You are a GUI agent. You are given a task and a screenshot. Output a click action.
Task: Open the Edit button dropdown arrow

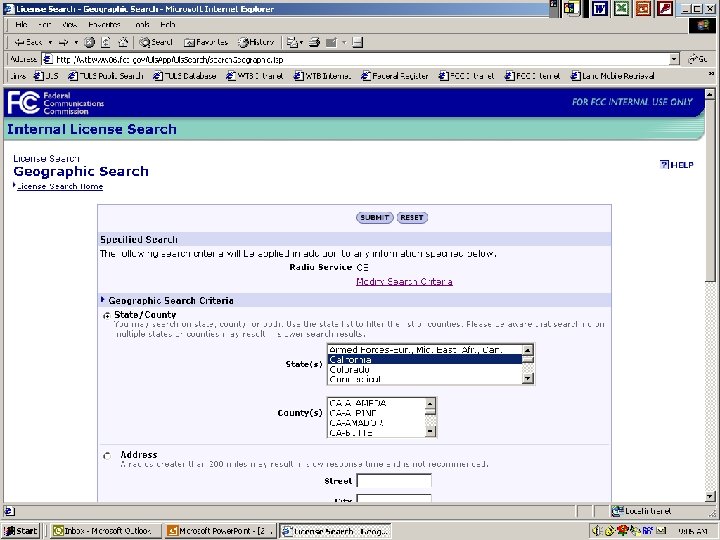(x=343, y=42)
